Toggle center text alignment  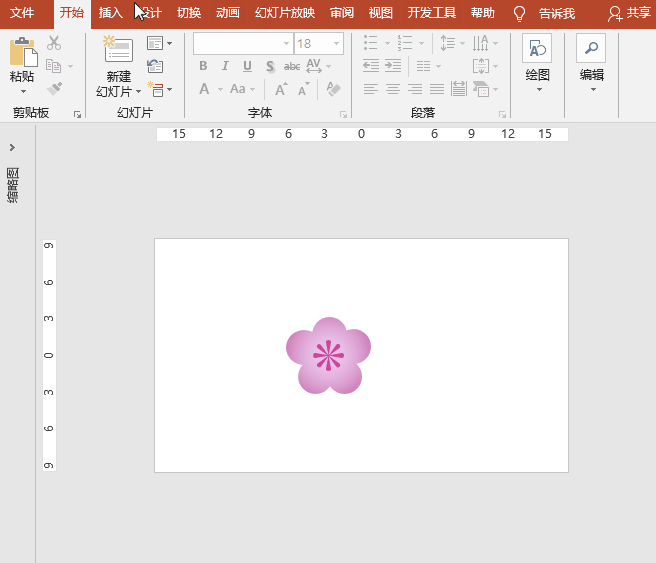tap(393, 89)
